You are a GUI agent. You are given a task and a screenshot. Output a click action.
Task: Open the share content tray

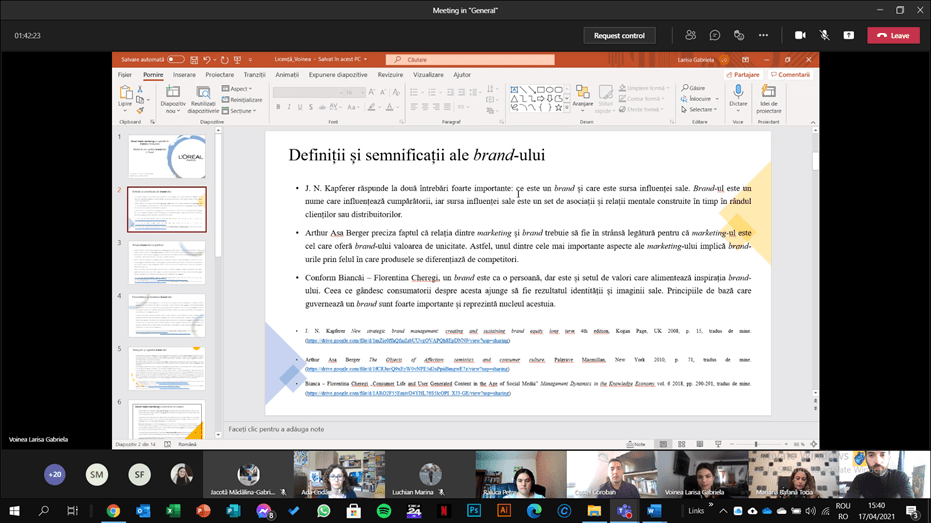848,35
